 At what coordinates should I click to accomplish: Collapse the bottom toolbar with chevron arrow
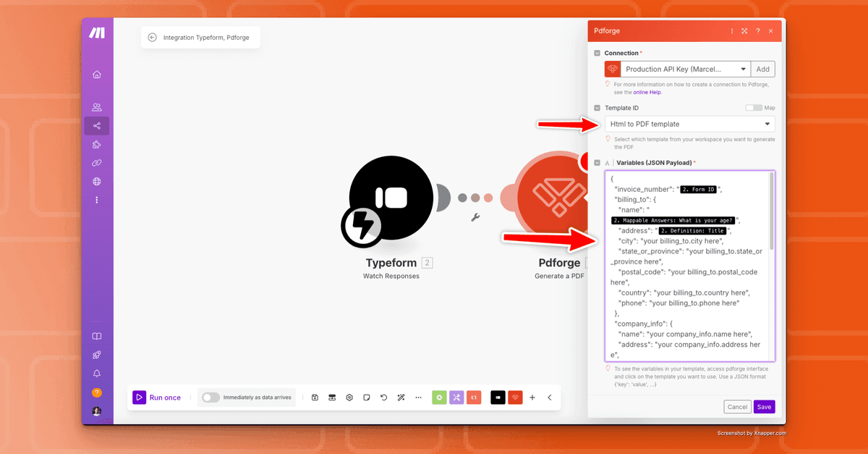coord(550,398)
